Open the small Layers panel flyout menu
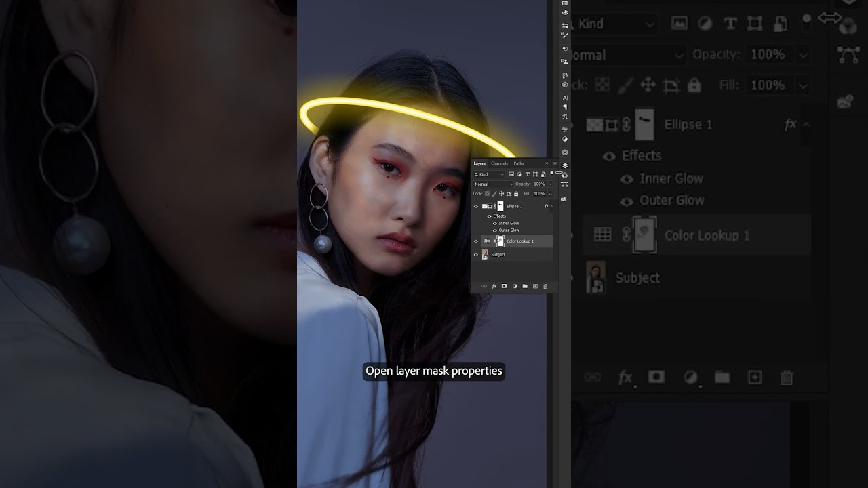This screenshot has height=488, width=868. tap(555, 163)
